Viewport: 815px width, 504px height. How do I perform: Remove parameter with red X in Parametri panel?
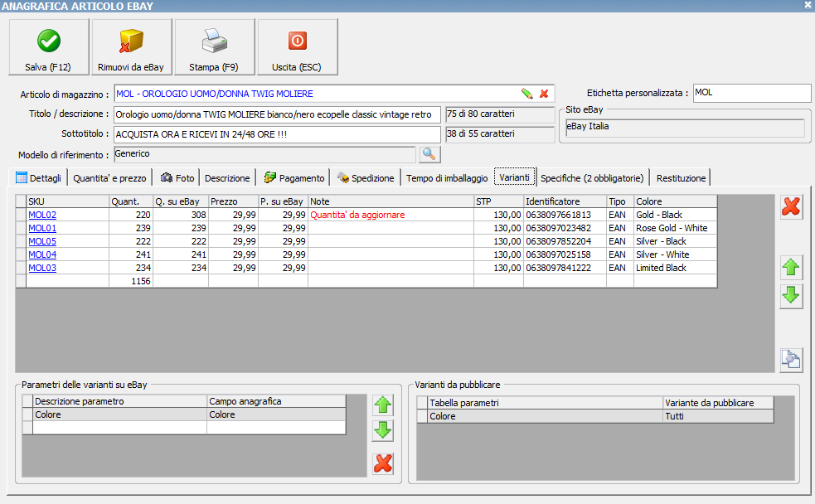pyautogui.click(x=382, y=463)
